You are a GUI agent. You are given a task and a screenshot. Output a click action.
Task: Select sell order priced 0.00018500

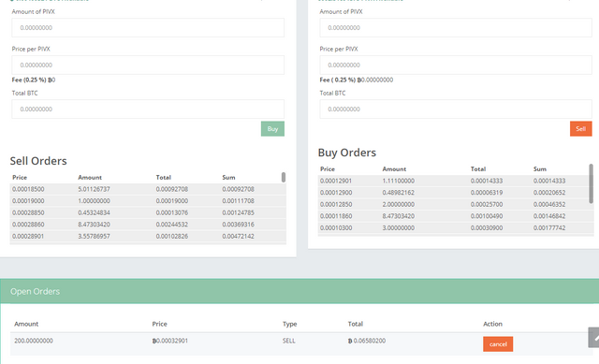[x=148, y=189]
